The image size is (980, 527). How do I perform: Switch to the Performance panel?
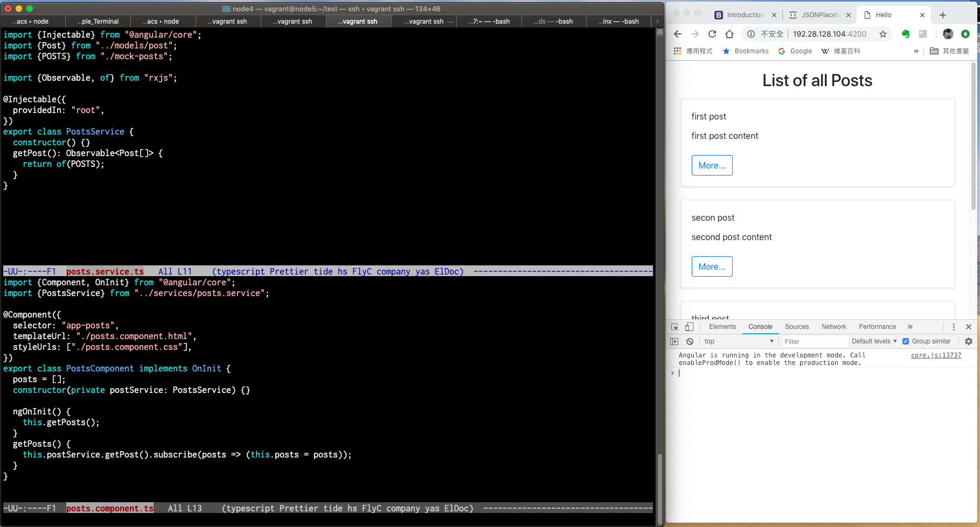(x=878, y=327)
